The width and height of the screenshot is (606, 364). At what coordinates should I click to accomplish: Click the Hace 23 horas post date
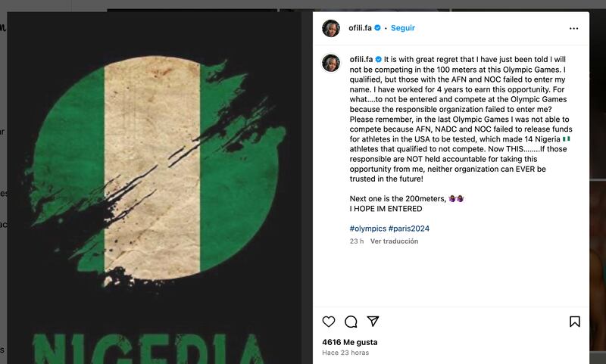[x=345, y=353]
